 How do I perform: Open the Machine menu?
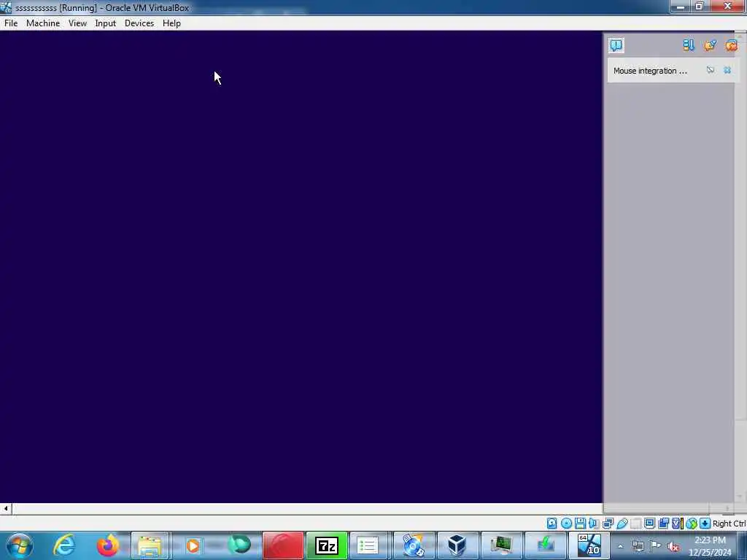[43, 23]
